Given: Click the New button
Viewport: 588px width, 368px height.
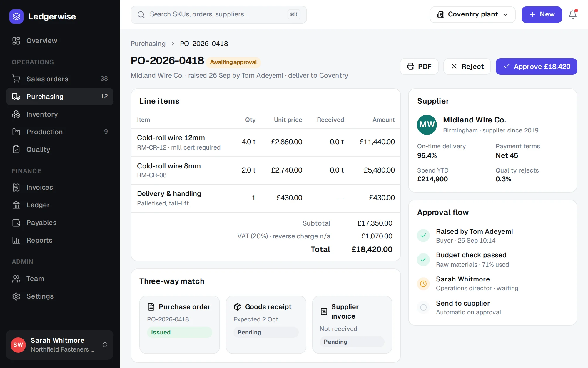Looking at the screenshot, I should click(x=542, y=14).
